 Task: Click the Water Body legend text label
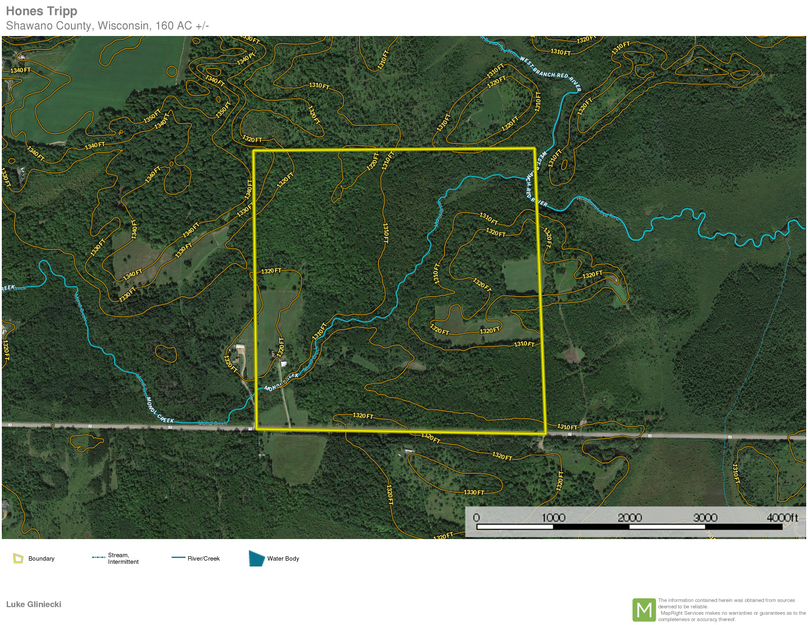click(x=283, y=558)
